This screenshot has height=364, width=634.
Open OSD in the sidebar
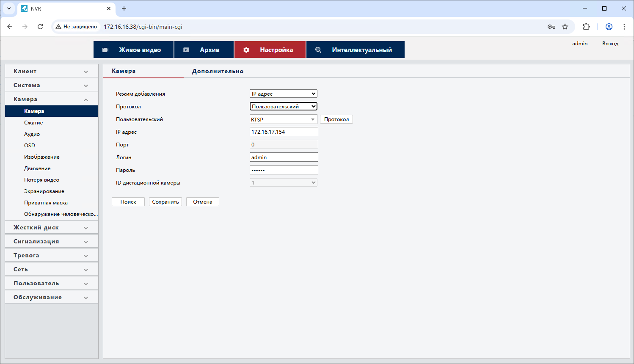pos(30,146)
